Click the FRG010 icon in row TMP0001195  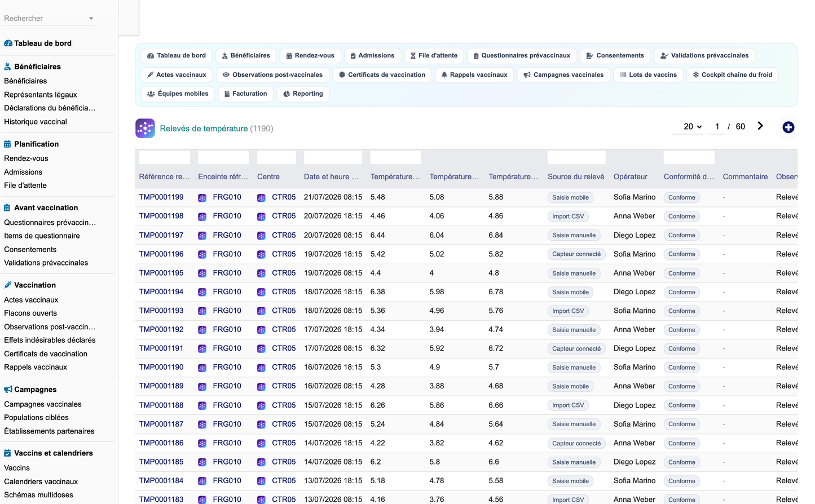coord(202,273)
